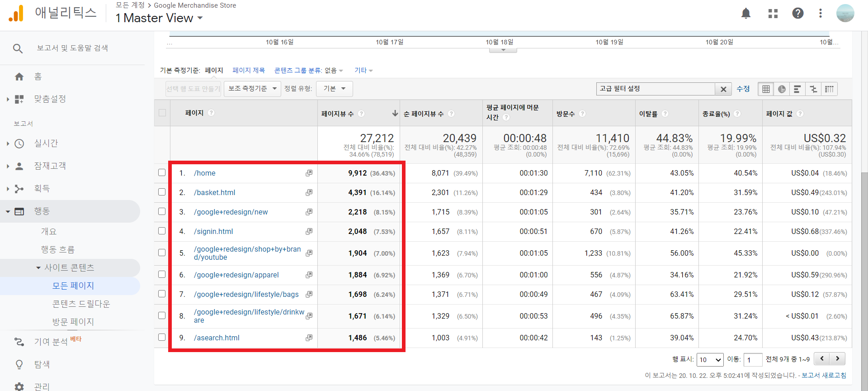Click the 고급 필터 설정 search field
The width and height of the screenshot is (868, 391).
pos(656,89)
